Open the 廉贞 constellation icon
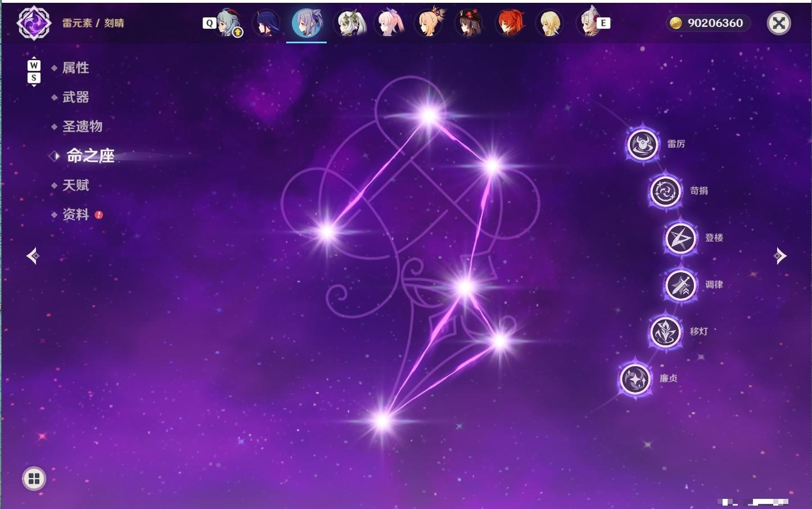812x509 pixels. tap(635, 379)
